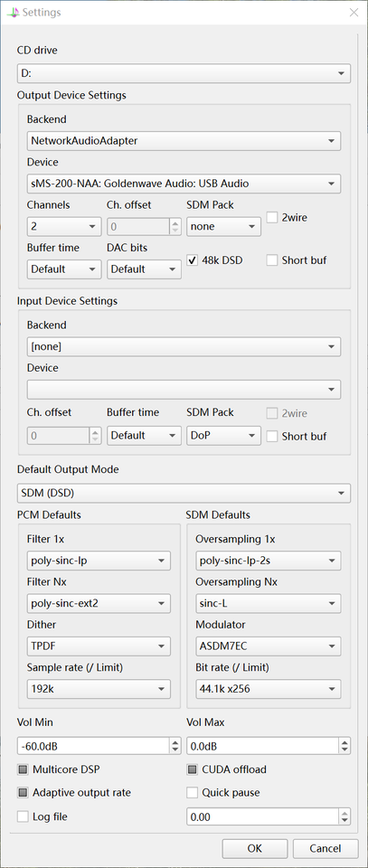Decrease the 0.00 value using down arrow

tap(344, 821)
